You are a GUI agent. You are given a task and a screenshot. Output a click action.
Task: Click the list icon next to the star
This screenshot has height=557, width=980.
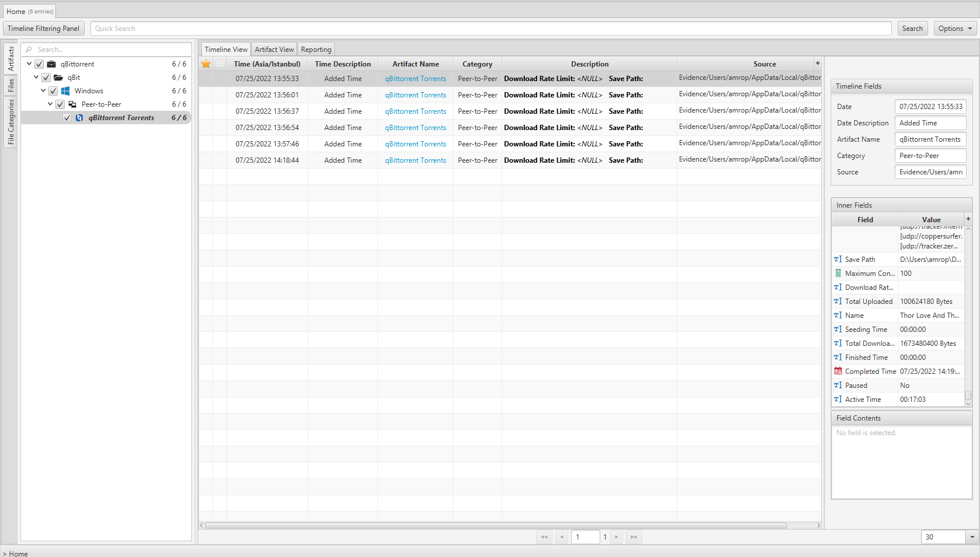click(x=219, y=64)
